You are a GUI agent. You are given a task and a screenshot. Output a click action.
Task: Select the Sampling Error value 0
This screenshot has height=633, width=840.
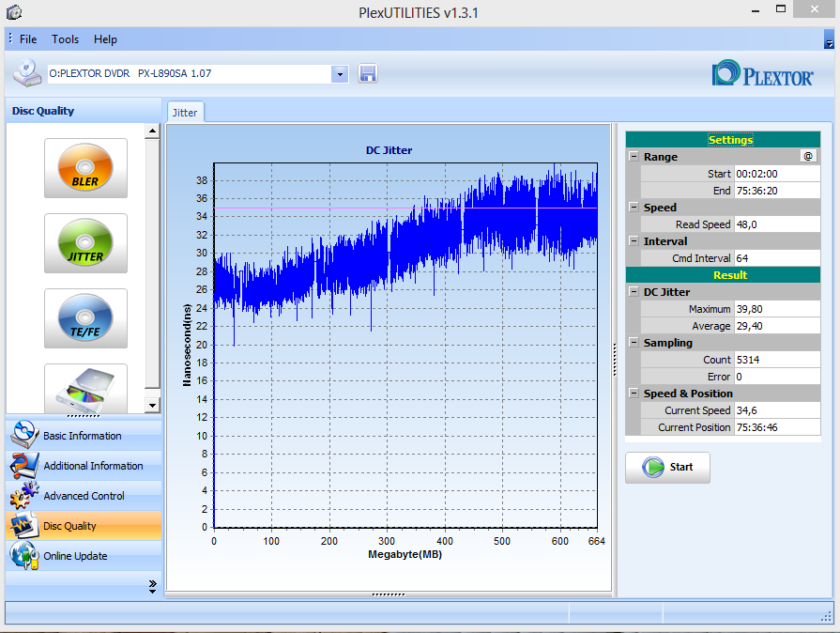[777, 377]
